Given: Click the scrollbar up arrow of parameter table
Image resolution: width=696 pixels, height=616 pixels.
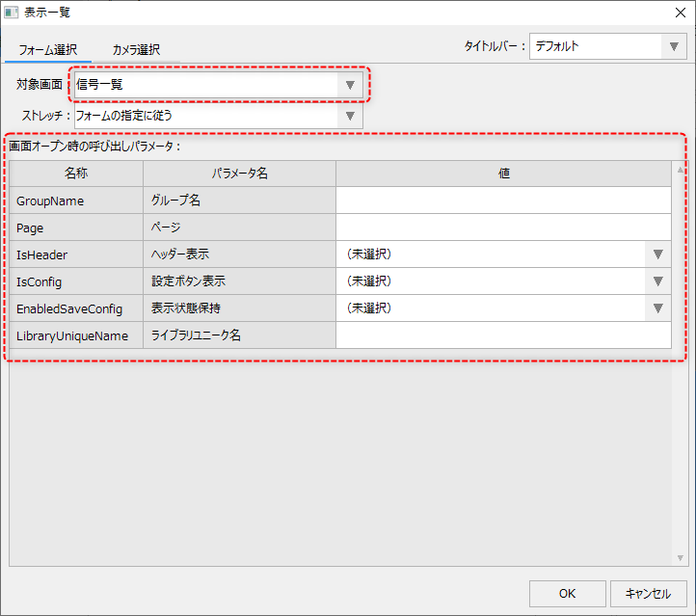Looking at the screenshot, I should (679, 168).
